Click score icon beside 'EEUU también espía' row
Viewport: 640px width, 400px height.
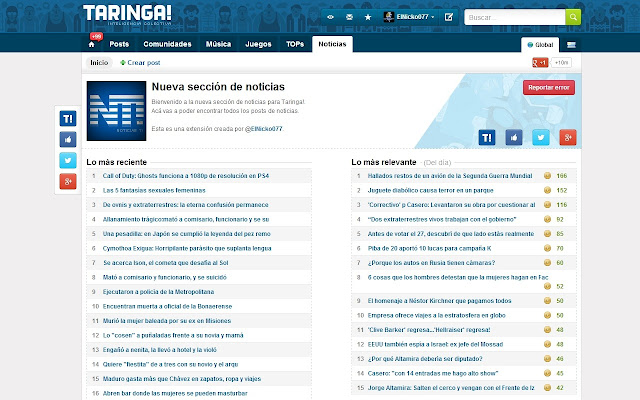coord(547,344)
